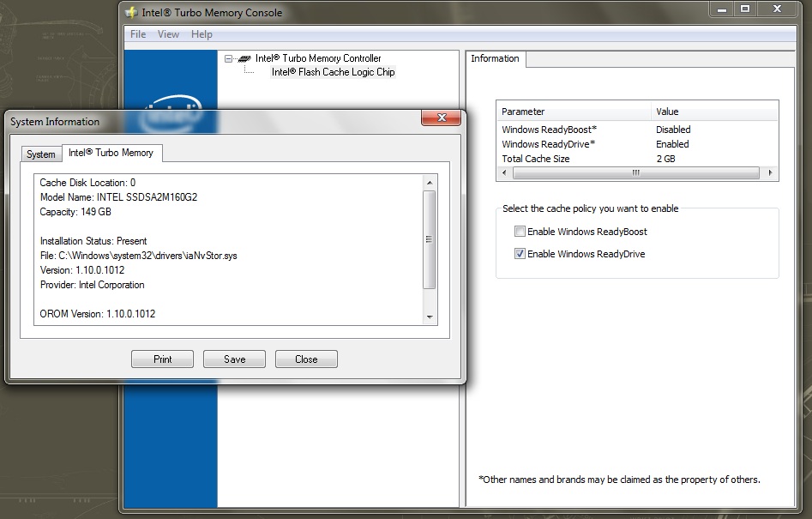The width and height of the screenshot is (812, 519).
Task: Maximize the Turbo Memory Console window
Action: pos(745,9)
